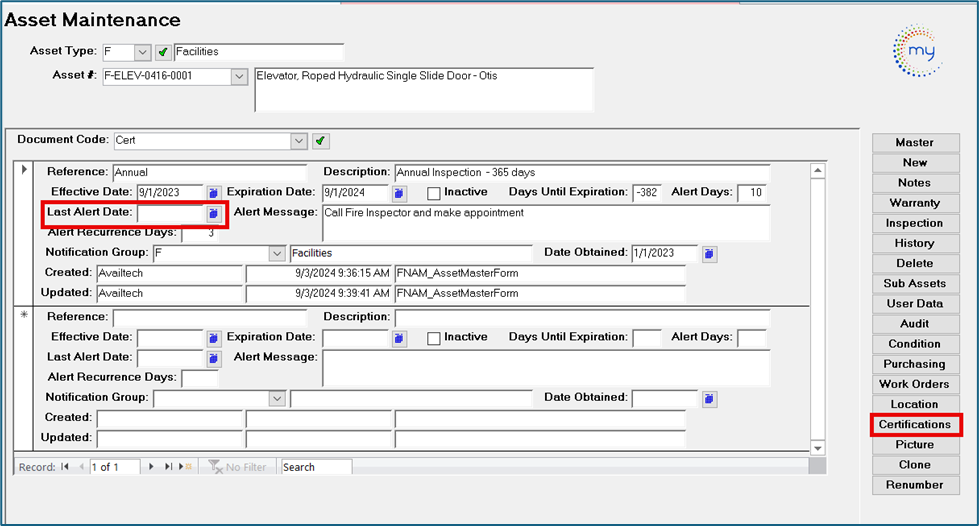Switch to the Work Orders section
Viewport: 979px width, 526px height.
914,384
